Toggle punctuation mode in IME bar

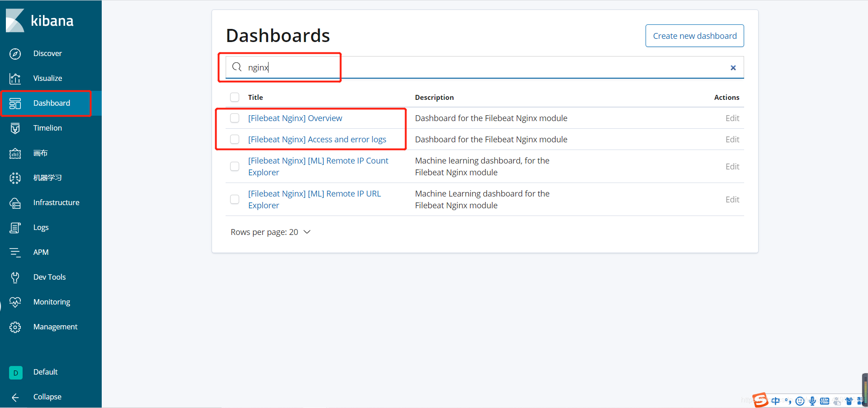pos(788,401)
